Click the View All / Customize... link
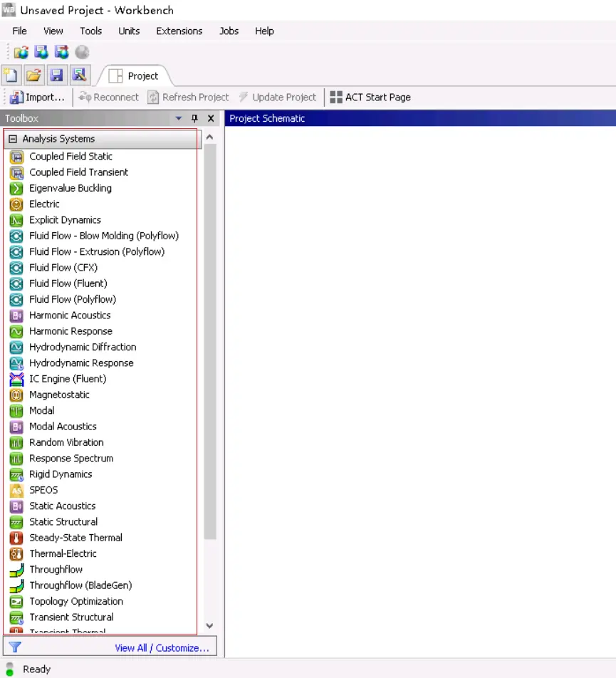Image resolution: width=616 pixels, height=678 pixels. click(162, 648)
